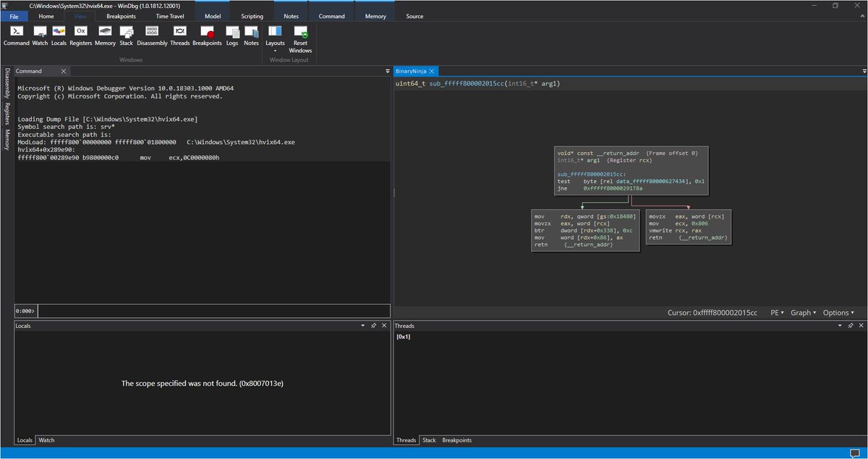Click the Cursor address status text
Viewport: 868px width, 459px height.
[x=712, y=313]
